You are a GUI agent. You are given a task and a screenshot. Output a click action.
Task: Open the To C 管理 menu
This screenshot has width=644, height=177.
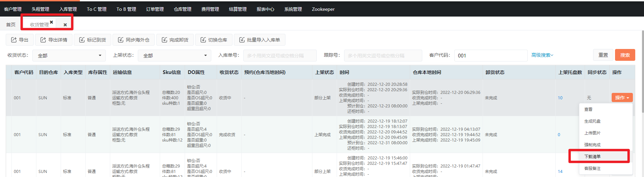97,9
